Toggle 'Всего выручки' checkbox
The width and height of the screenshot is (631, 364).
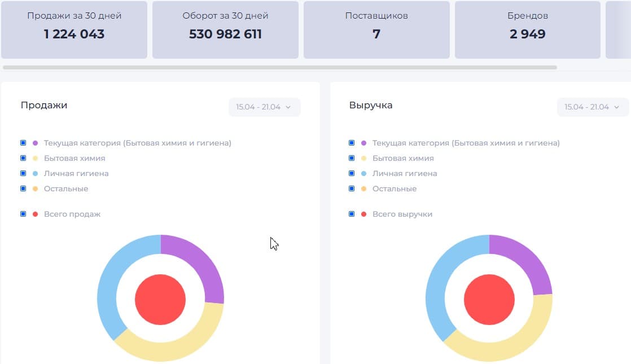click(x=351, y=214)
